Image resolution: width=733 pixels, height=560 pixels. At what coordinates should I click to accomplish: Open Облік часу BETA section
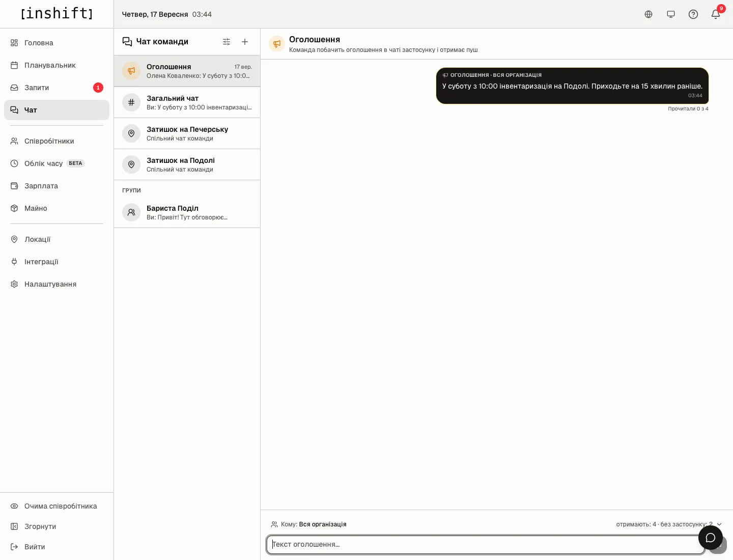tap(57, 163)
